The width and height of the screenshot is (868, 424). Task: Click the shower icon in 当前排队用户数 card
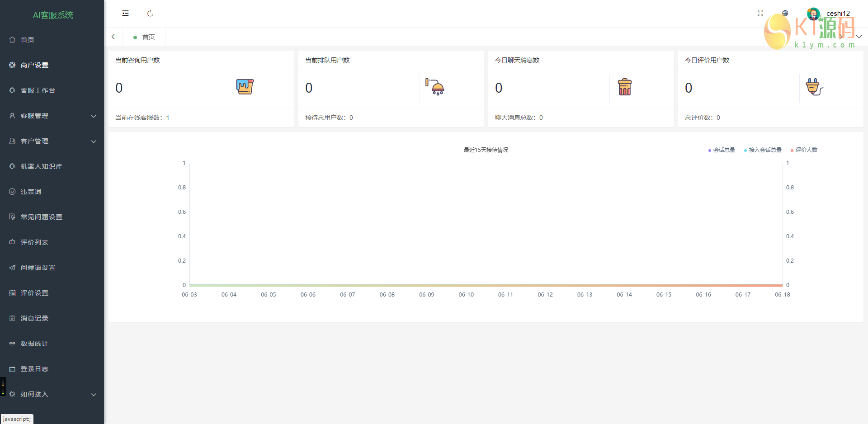click(x=435, y=87)
